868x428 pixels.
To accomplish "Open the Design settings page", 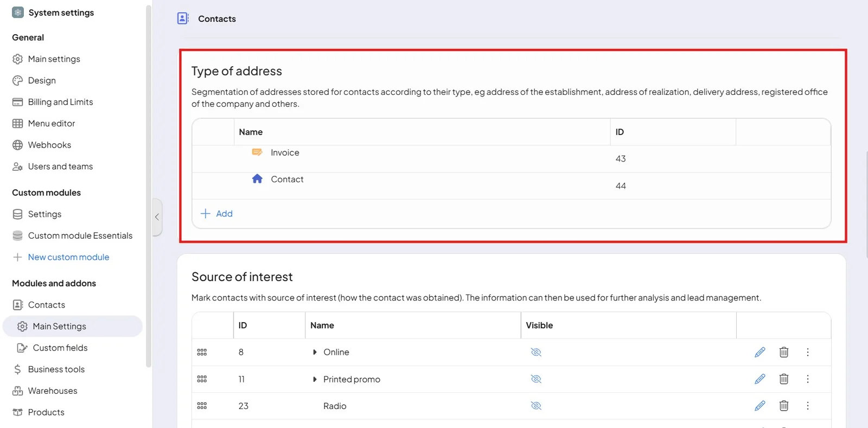I will [42, 80].
